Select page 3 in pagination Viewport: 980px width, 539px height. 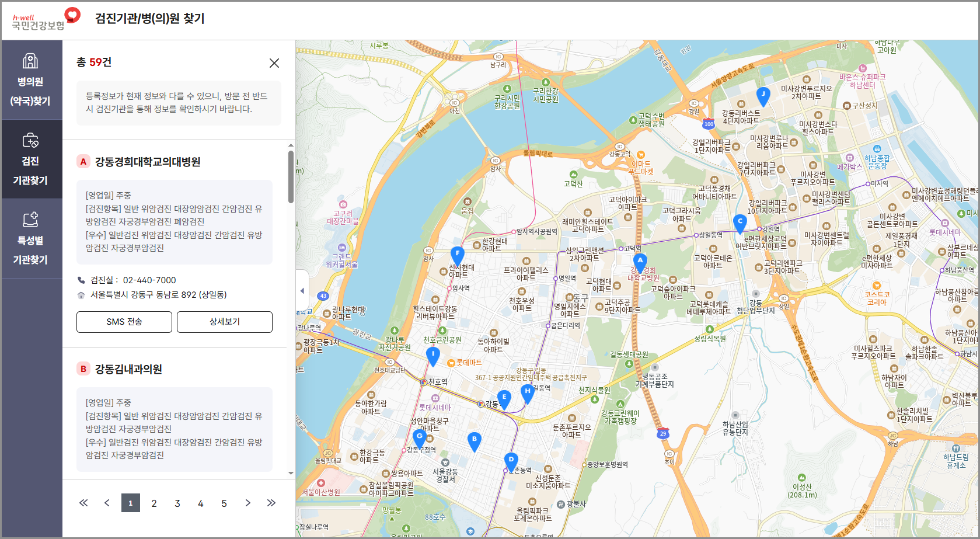tap(177, 502)
